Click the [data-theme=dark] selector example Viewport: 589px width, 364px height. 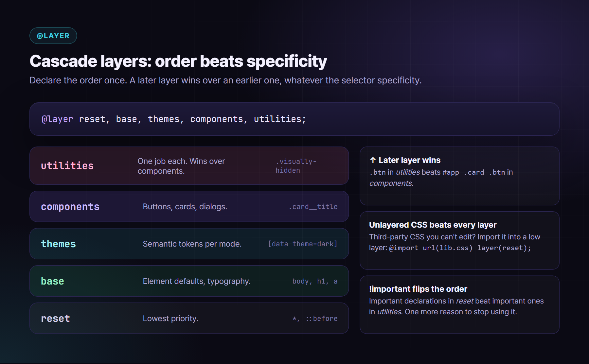point(303,244)
